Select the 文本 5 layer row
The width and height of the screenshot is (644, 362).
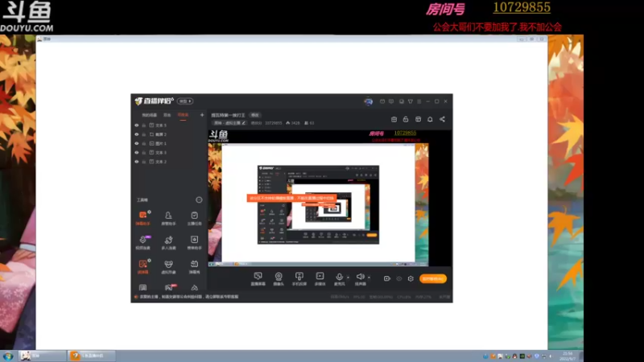click(169, 125)
